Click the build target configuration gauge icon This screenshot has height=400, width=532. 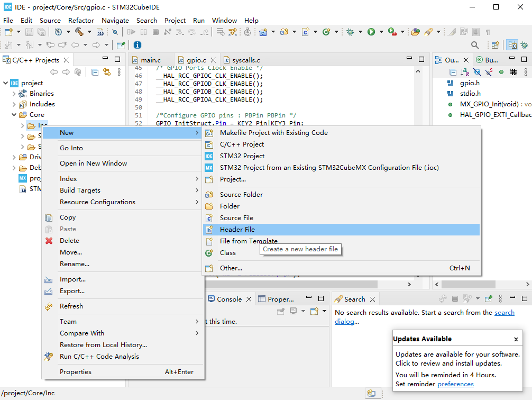58,32
